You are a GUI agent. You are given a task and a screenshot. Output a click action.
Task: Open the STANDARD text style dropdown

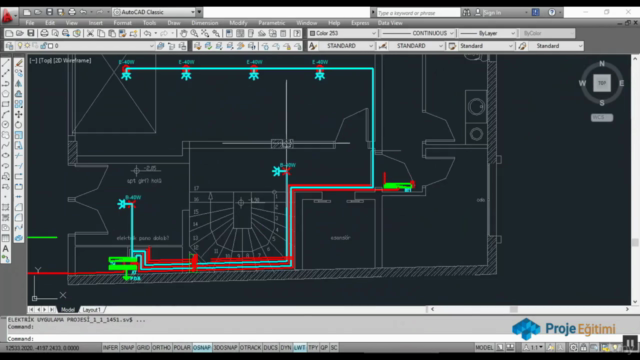[x=346, y=46]
